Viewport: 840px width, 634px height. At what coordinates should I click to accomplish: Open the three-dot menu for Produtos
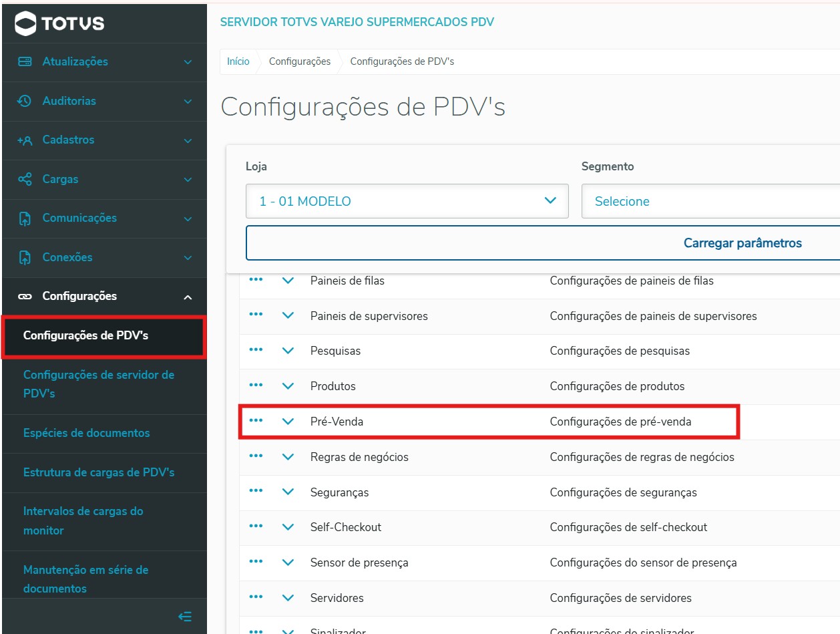[256, 385]
